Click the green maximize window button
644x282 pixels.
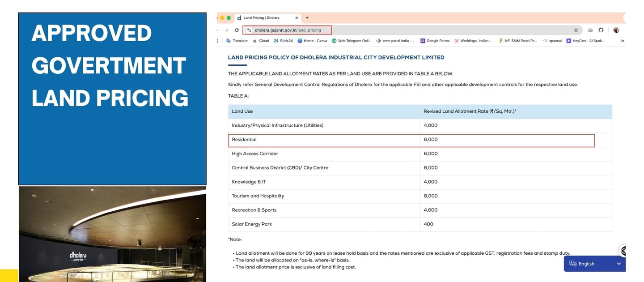pos(229,18)
